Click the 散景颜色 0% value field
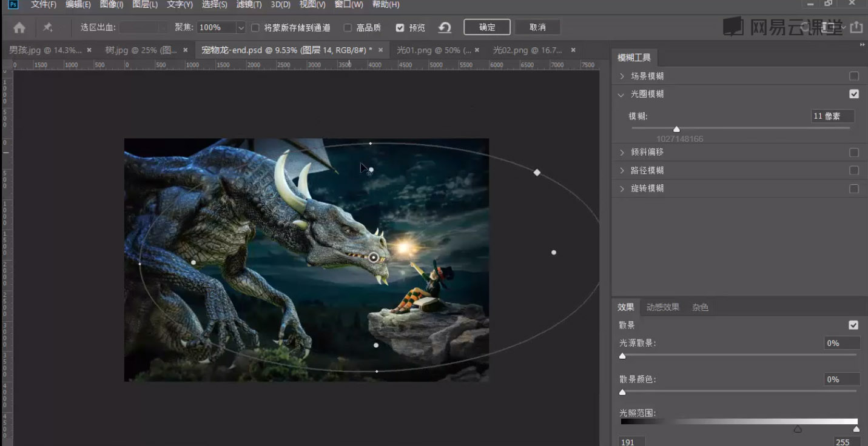Viewport: 868px width, 446px height. (x=842, y=379)
